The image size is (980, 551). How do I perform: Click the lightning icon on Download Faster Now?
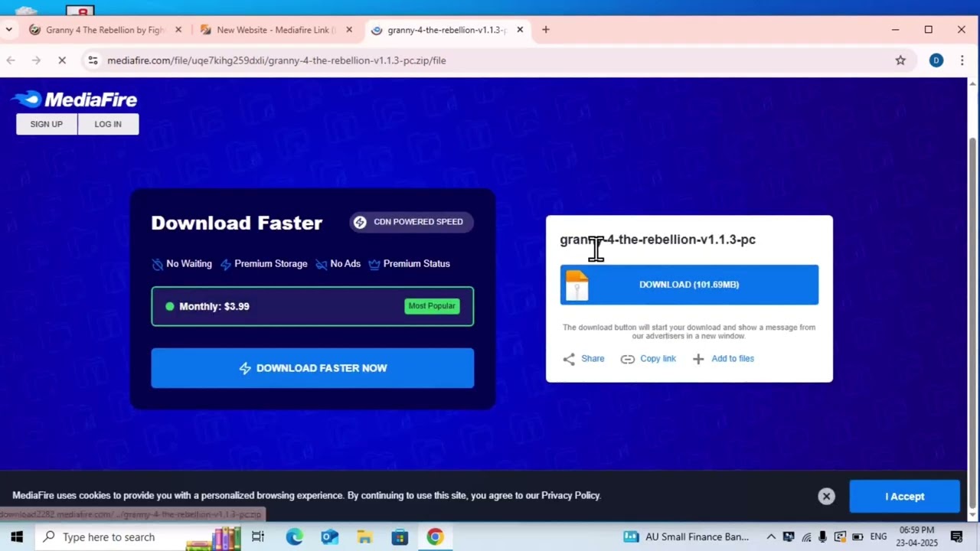click(x=245, y=368)
